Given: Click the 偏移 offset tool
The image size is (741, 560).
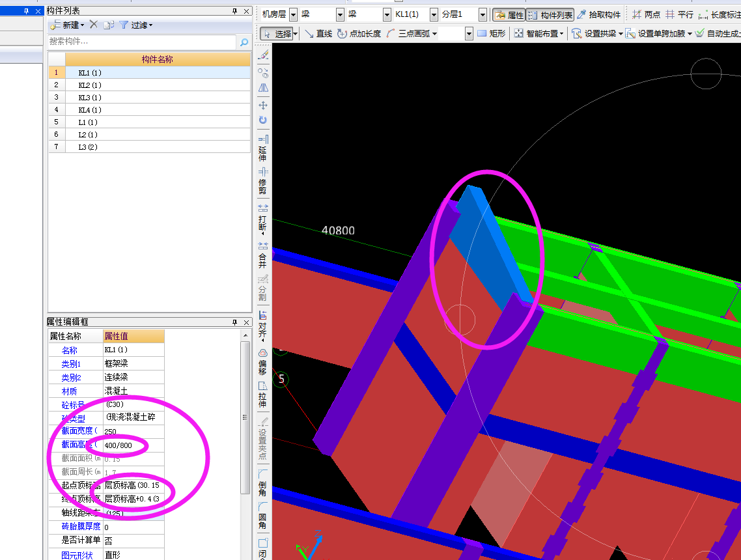Looking at the screenshot, I should coord(263,362).
